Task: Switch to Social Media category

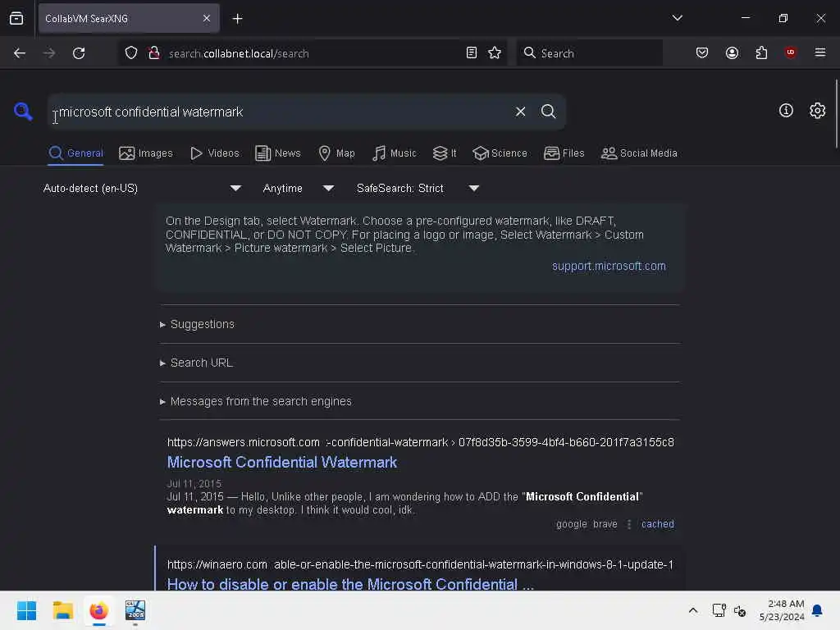Action: [x=639, y=153]
